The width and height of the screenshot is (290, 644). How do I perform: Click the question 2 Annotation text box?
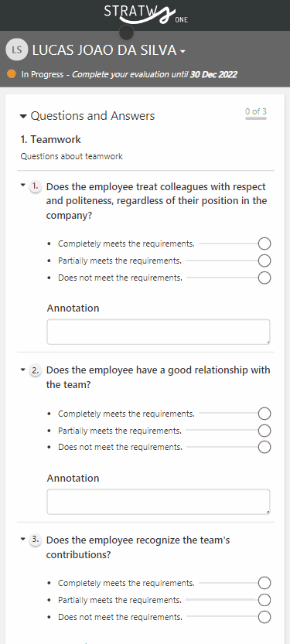pyautogui.click(x=159, y=502)
